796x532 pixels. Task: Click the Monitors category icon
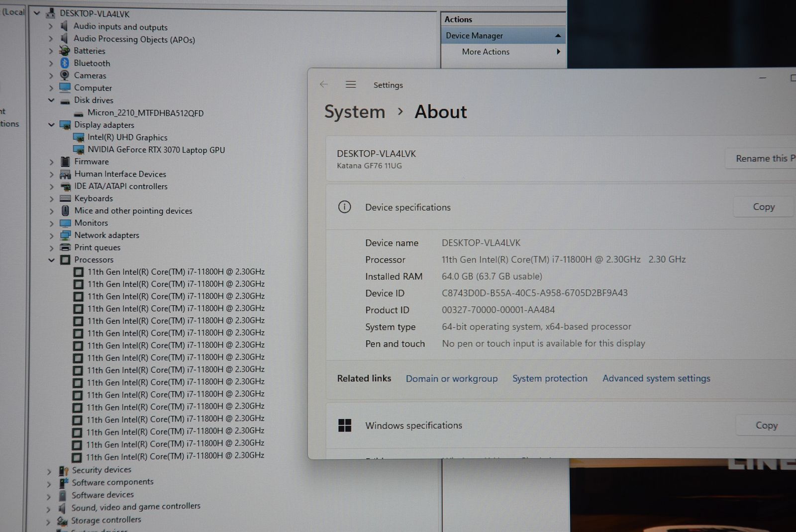pyautogui.click(x=65, y=223)
